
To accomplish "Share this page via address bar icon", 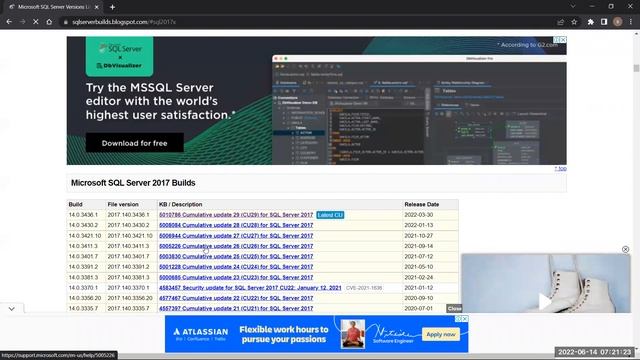I will [x=560, y=22].
